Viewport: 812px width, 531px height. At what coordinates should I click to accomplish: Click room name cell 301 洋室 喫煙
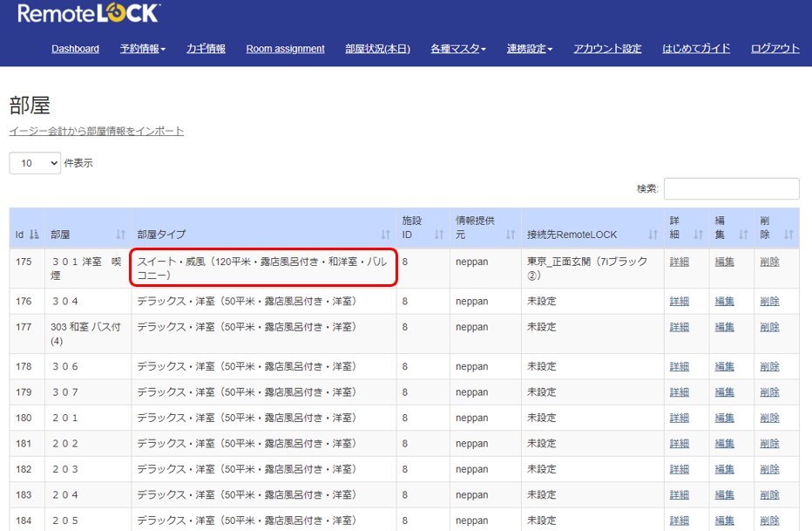(88, 269)
